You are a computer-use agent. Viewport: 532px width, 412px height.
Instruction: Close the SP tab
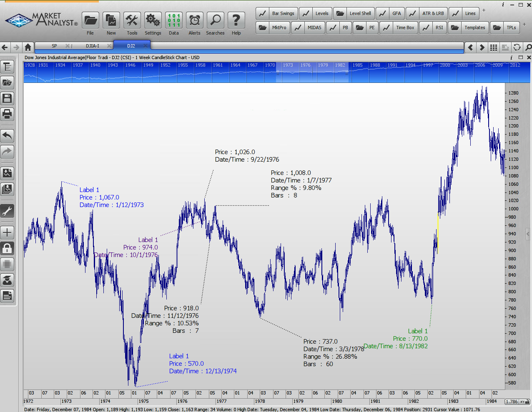tap(68, 46)
